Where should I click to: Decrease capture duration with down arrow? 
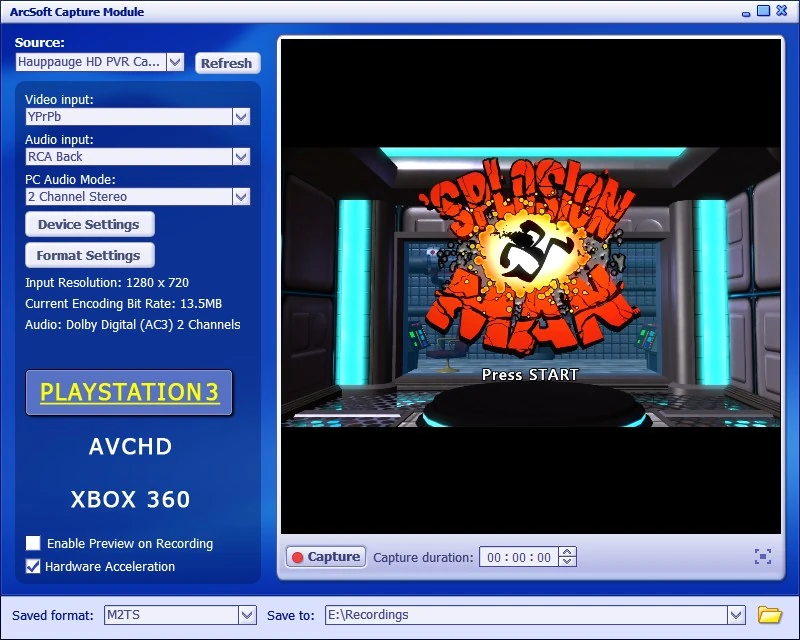coord(568,561)
